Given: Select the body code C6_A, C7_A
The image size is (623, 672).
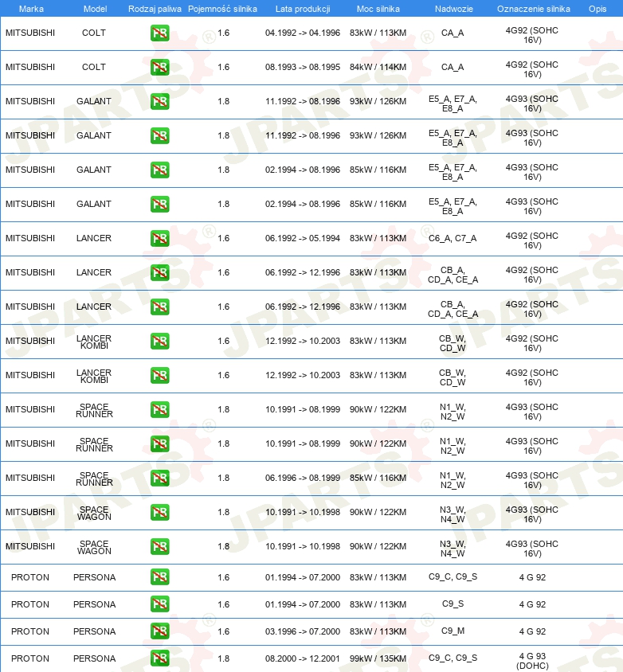Looking at the screenshot, I should click(453, 238).
